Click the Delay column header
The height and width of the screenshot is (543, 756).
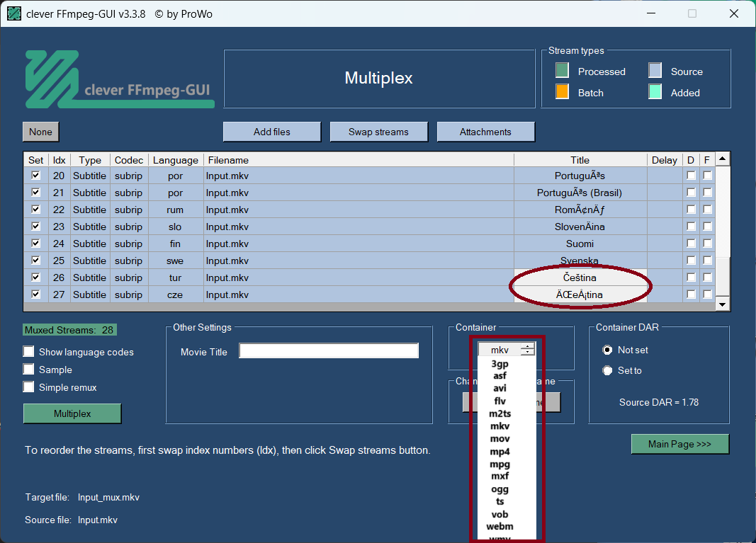tap(665, 160)
